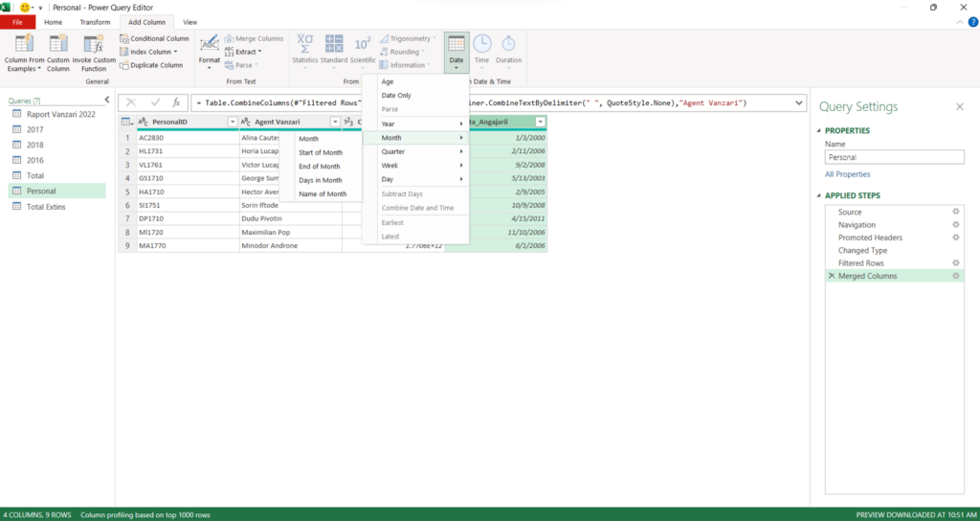Select Name of Month option
980x521 pixels.
pos(321,193)
